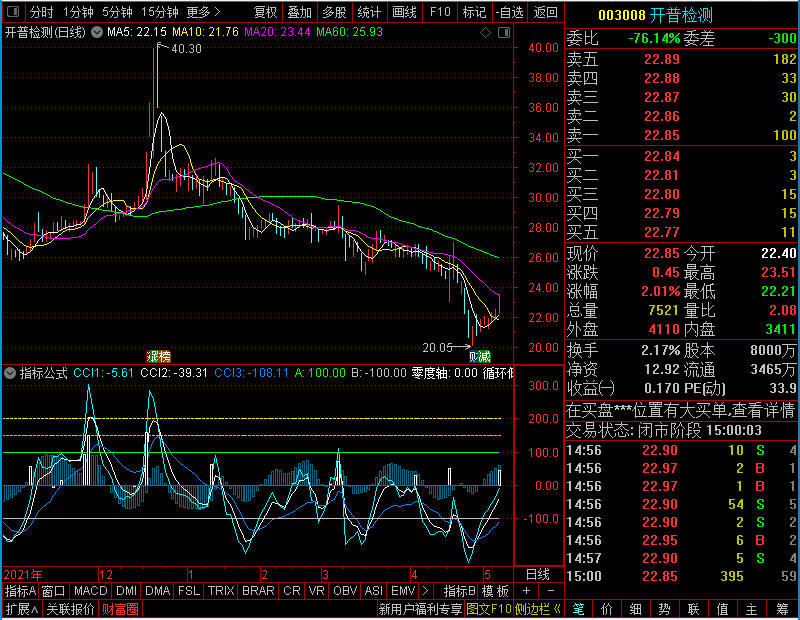Switch indicator to TRIX
Image resolution: width=800 pixels, height=620 pixels.
click(221, 591)
